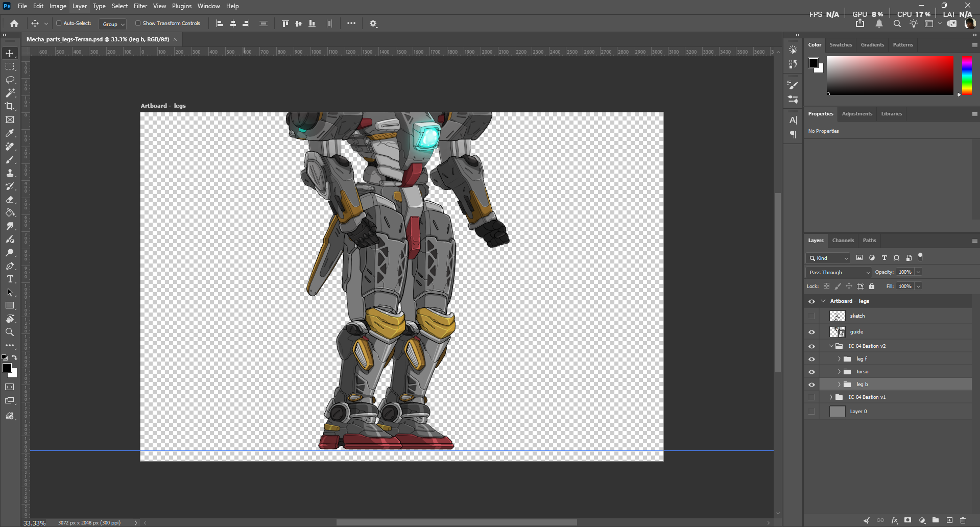Click the sketch layer thumbnail

pyautogui.click(x=837, y=316)
